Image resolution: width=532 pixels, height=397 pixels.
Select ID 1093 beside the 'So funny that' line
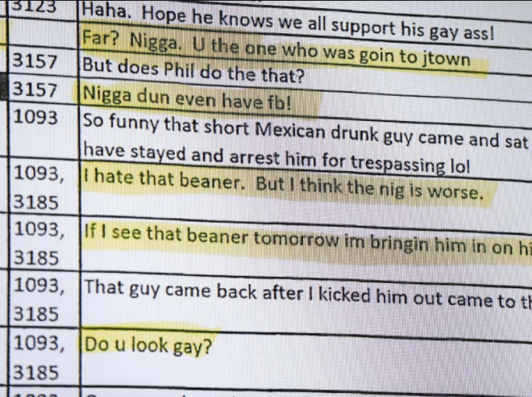click(x=35, y=118)
